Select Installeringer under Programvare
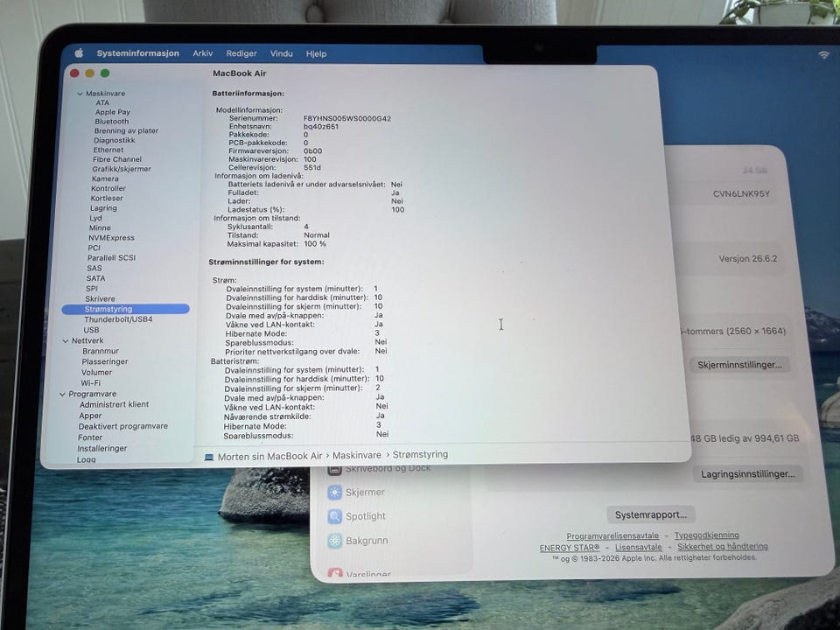The height and width of the screenshot is (630, 840). [101, 449]
